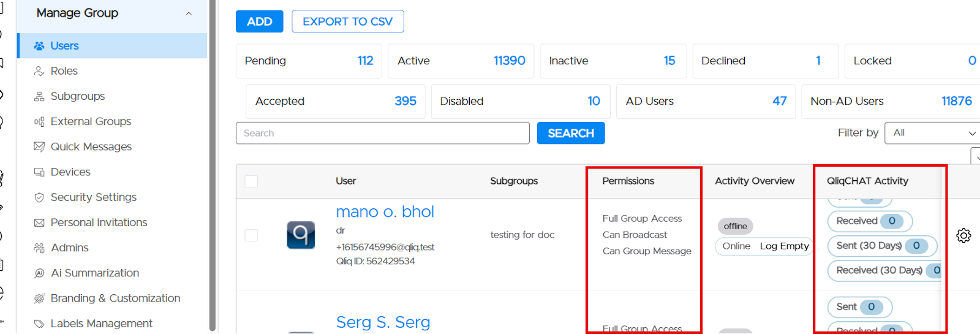Check the box for mano o. bhol

coord(251,235)
